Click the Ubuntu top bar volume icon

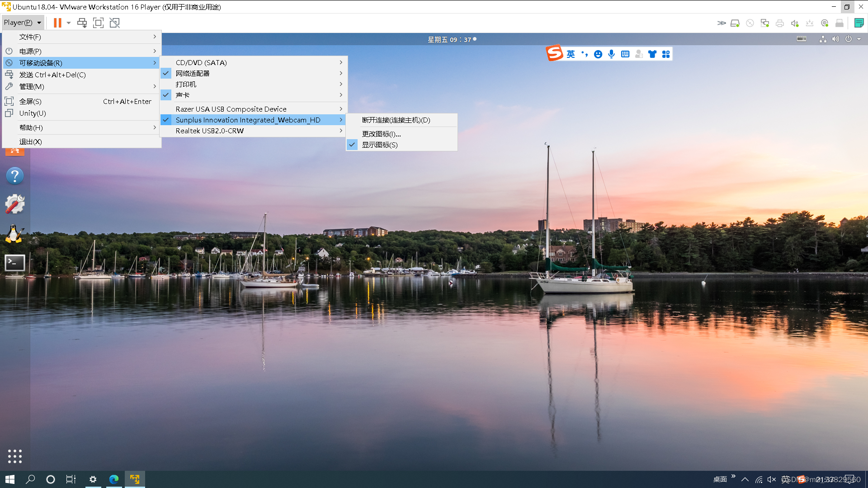point(835,39)
